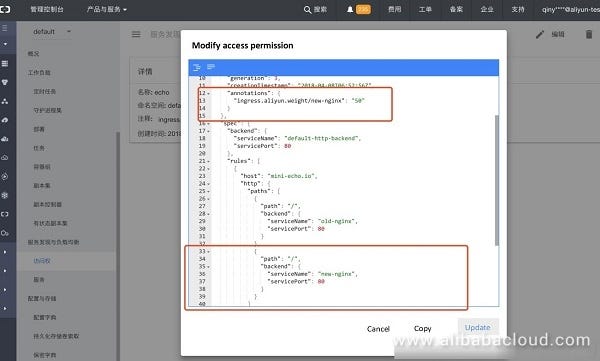The image size is (600, 361).
Task: Open the "default" namespace dropdown
Action: (x=52, y=32)
